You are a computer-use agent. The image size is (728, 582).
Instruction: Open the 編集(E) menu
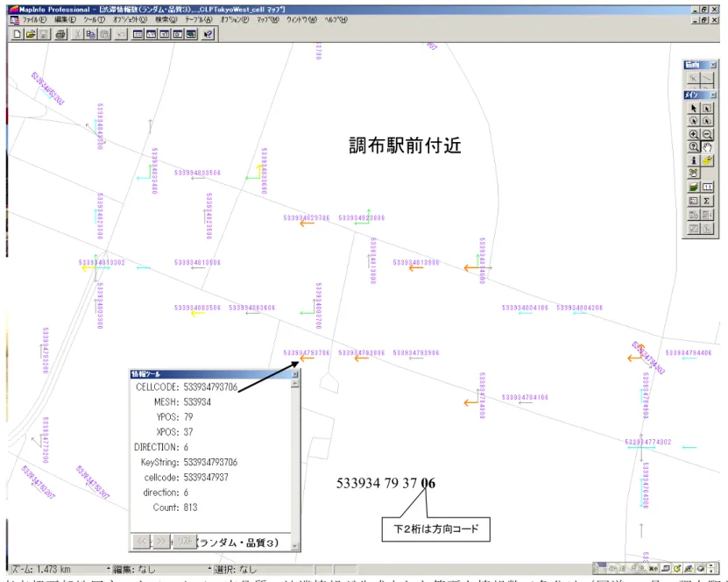coord(65,20)
